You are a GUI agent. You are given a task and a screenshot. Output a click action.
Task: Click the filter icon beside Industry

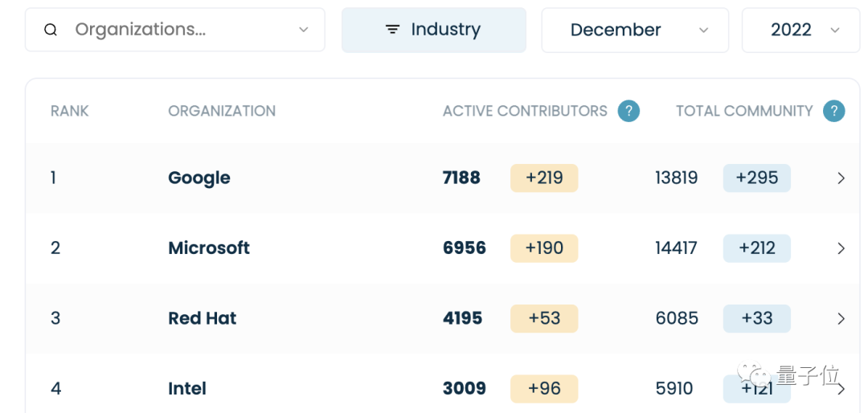pyautogui.click(x=392, y=30)
